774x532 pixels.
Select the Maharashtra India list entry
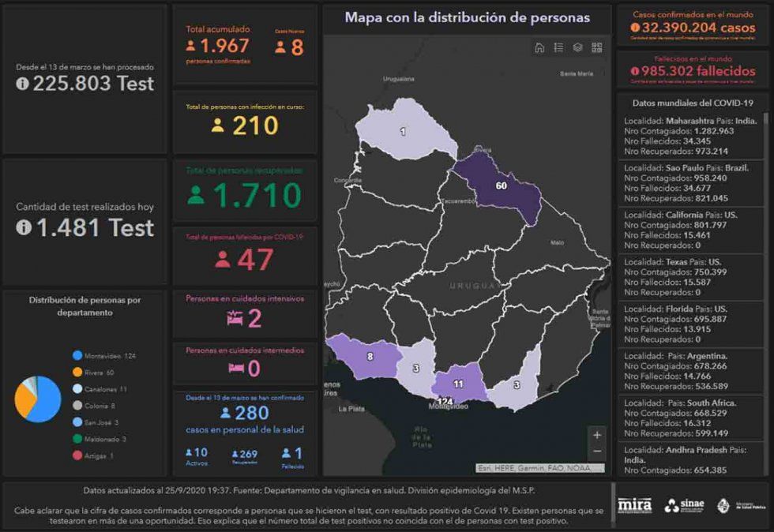689,135
